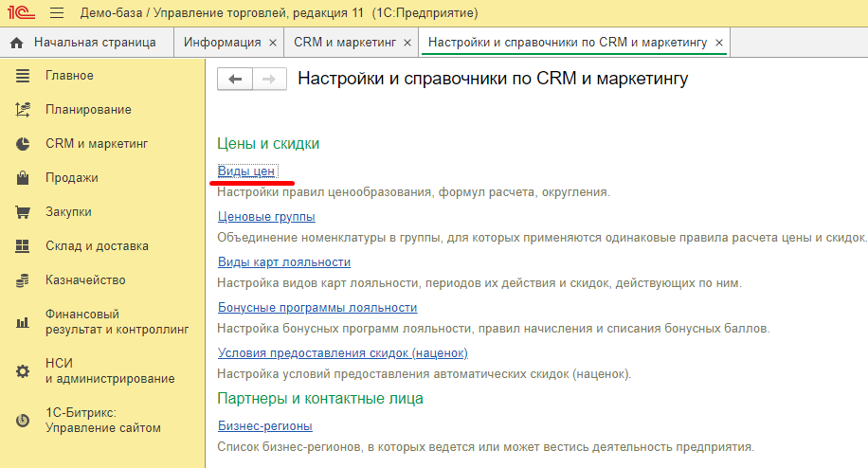Click the CRM и маркетинг pie icon
868x468 pixels.
[23, 144]
